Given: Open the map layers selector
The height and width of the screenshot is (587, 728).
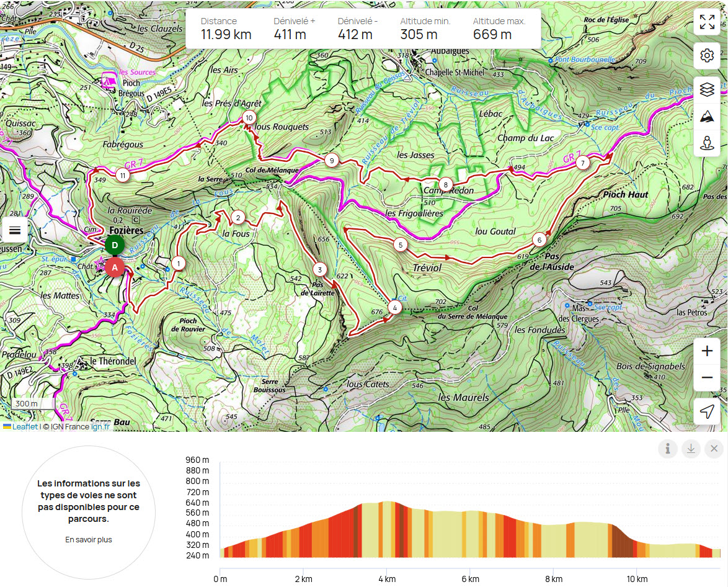Looking at the screenshot, I should (707, 90).
